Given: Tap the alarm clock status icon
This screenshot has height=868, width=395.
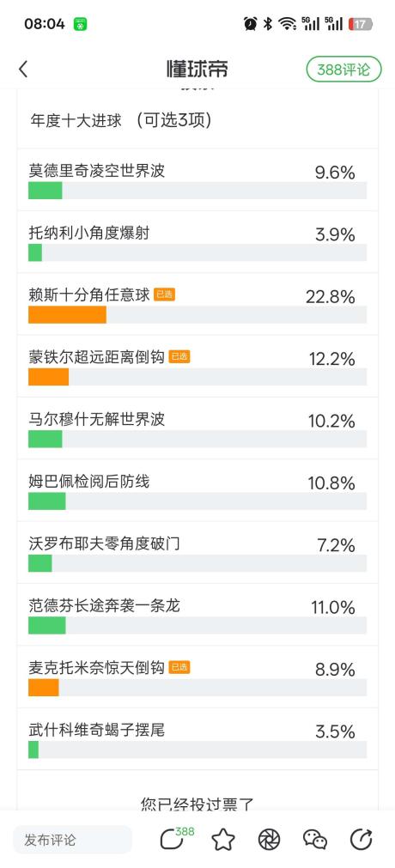Looking at the screenshot, I should pyautogui.click(x=251, y=24).
